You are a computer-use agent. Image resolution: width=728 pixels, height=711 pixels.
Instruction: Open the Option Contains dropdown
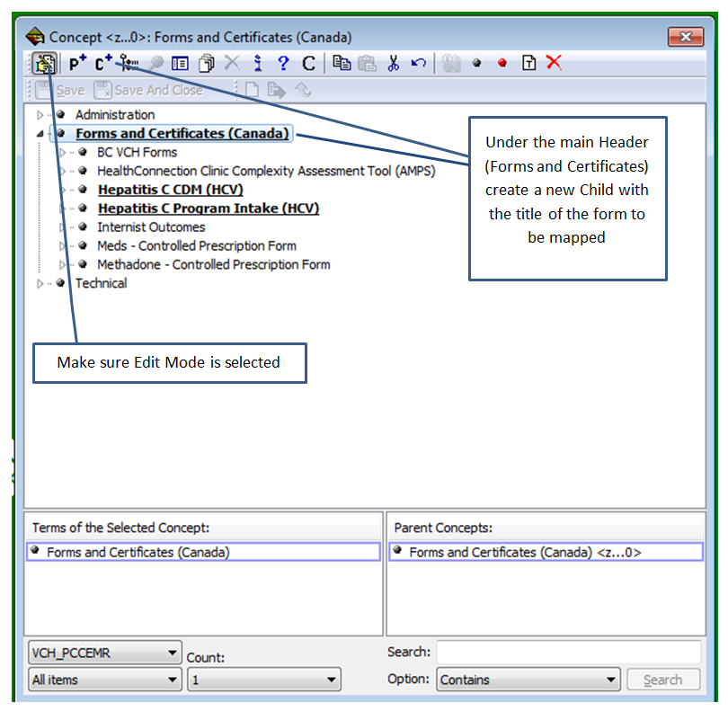(528, 680)
